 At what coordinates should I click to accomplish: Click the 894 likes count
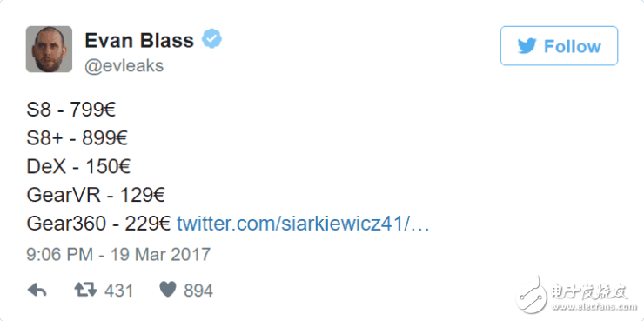coord(198,291)
